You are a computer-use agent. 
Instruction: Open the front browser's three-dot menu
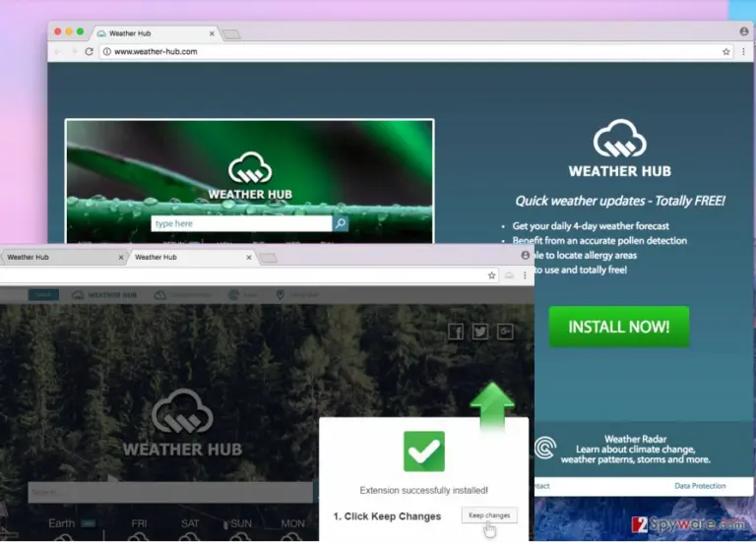pyautogui.click(x=525, y=275)
